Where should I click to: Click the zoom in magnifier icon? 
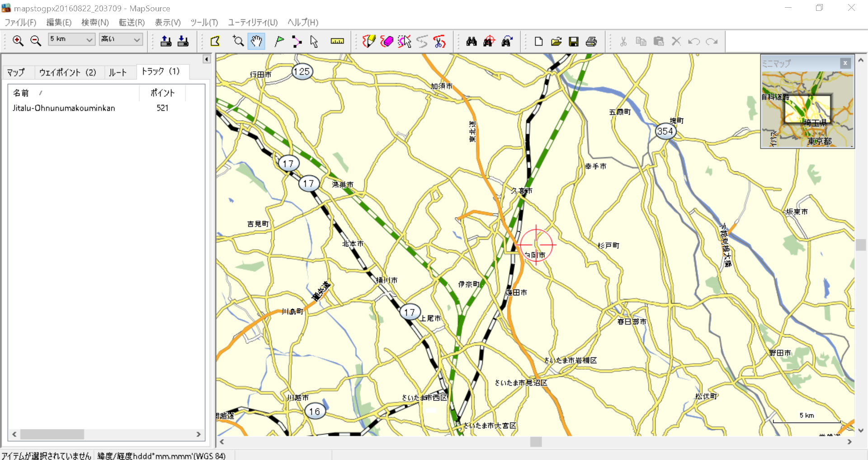[18, 41]
